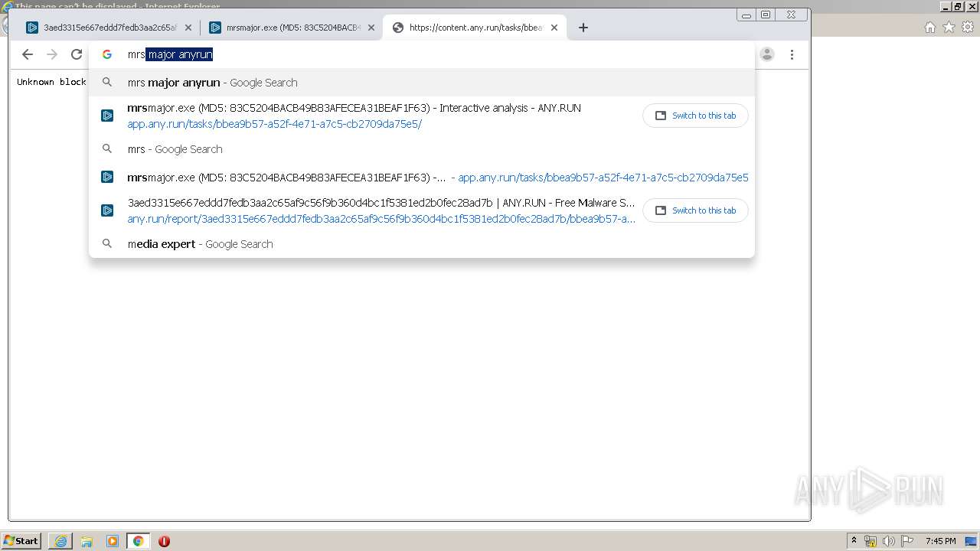
Task: Open the volume speaker tray icon
Action: click(889, 541)
